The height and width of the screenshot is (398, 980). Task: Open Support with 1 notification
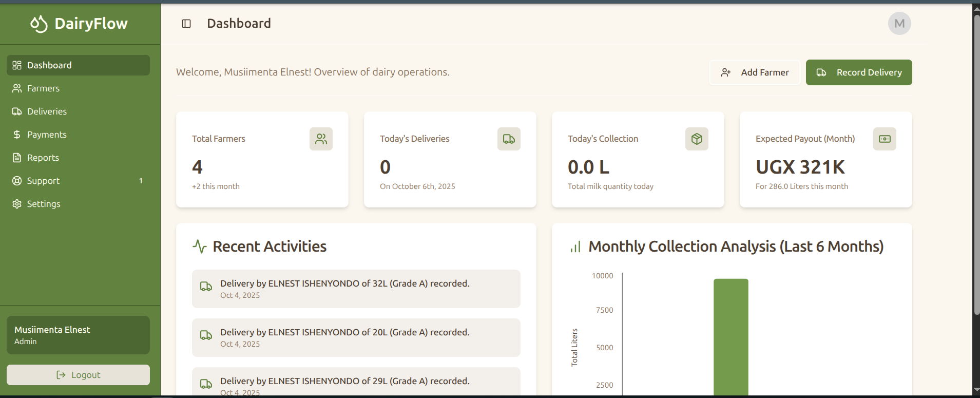[43, 181]
